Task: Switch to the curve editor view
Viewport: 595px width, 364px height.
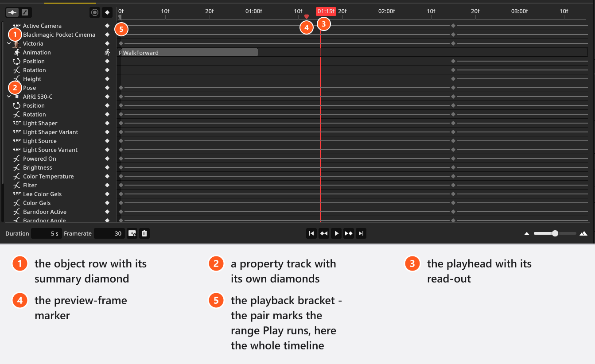Action: (x=25, y=12)
